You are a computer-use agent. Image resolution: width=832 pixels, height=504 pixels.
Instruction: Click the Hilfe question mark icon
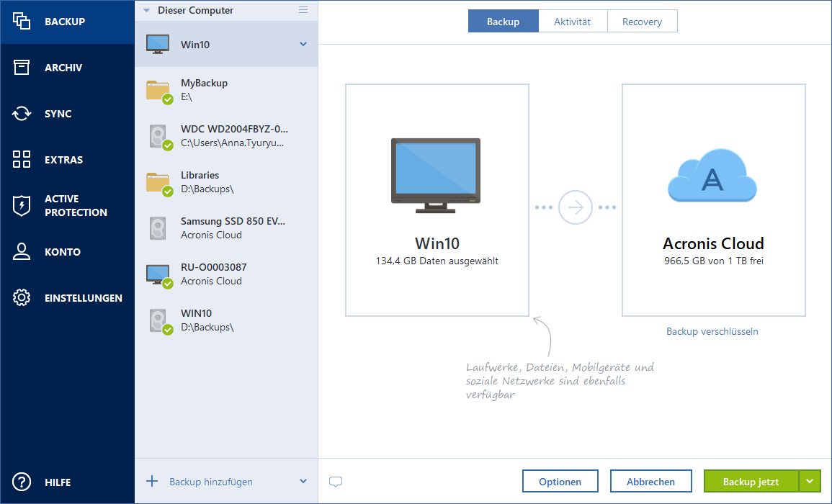(x=22, y=482)
